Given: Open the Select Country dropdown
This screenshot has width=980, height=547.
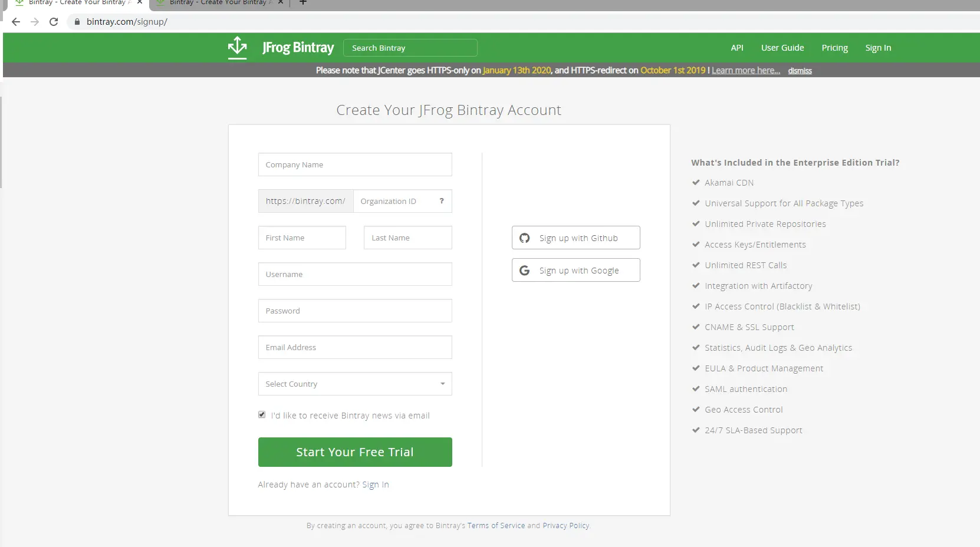Looking at the screenshot, I should tap(355, 384).
